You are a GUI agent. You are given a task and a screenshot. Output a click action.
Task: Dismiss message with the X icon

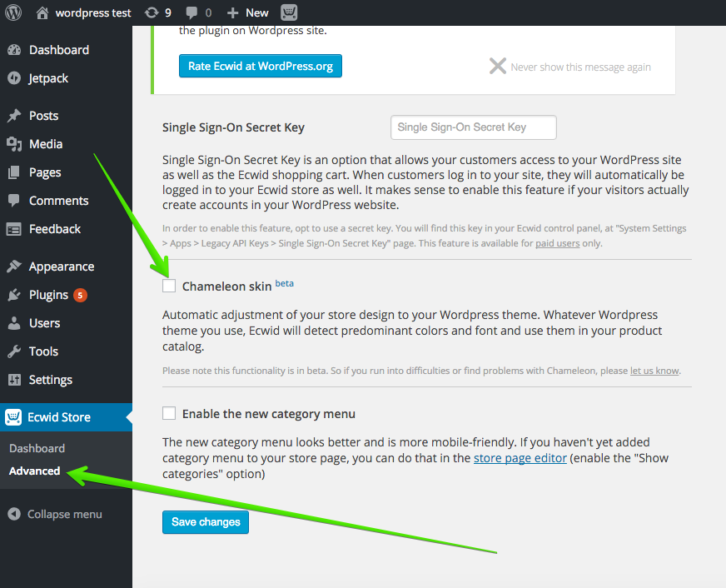tap(498, 66)
